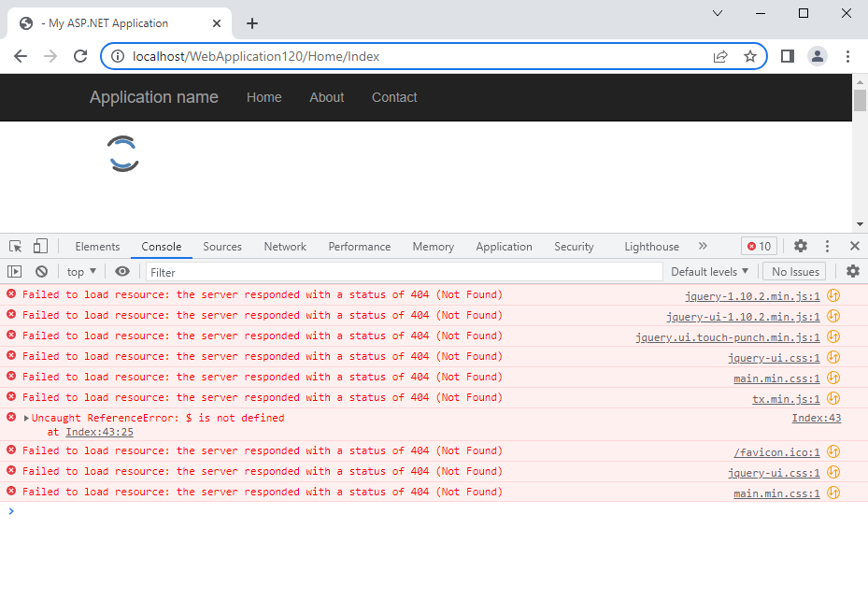Click network icon beside /favicon.ico link

(x=833, y=451)
